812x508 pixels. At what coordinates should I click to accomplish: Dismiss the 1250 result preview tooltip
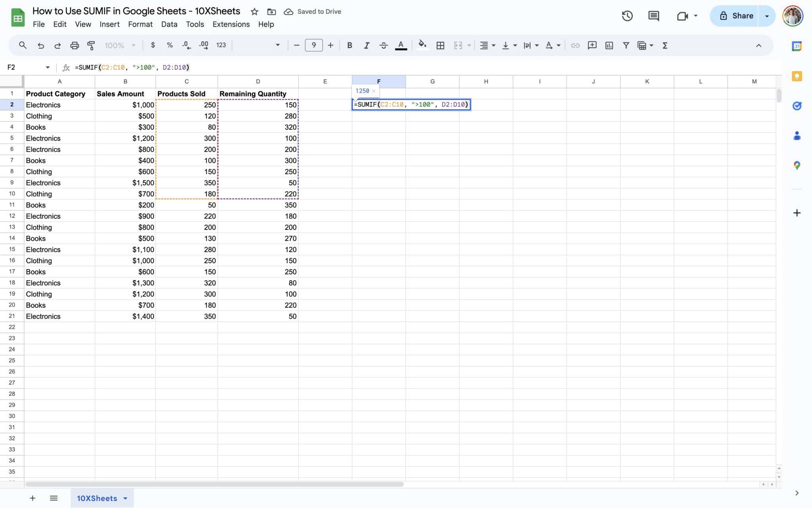point(373,91)
